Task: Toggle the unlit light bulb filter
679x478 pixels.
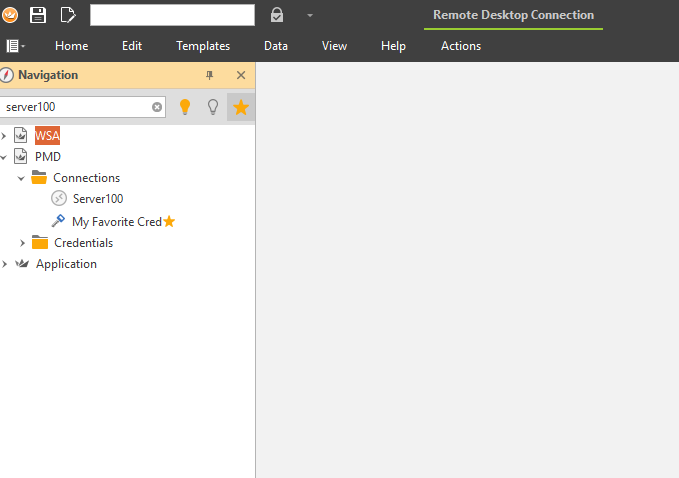Action: [x=212, y=107]
